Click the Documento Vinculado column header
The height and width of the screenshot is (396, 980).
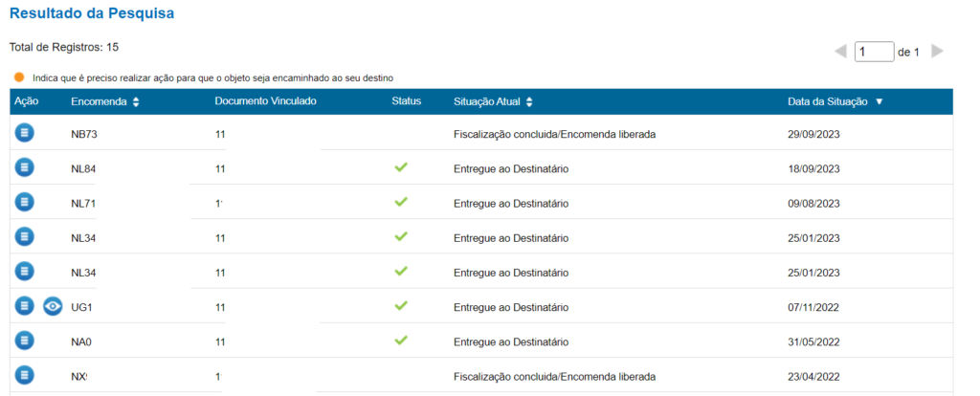click(265, 101)
